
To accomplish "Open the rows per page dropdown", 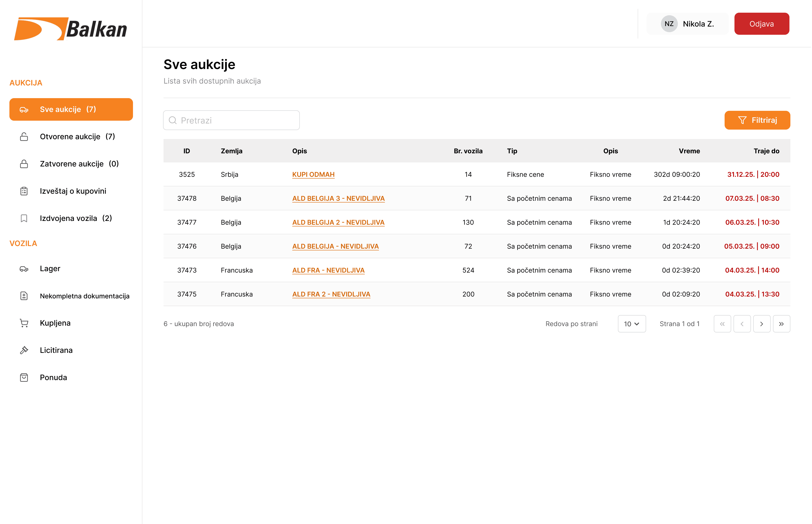I will point(632,324).
